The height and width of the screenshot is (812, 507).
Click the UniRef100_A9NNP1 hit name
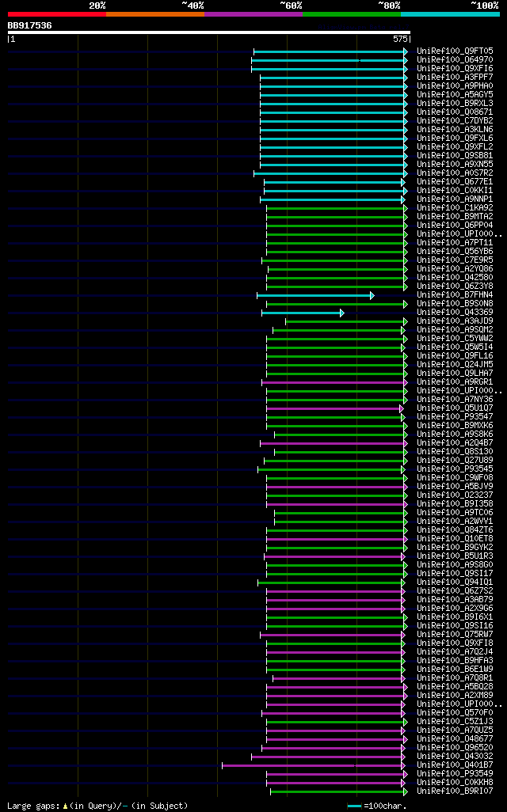[x=456, y=199]
